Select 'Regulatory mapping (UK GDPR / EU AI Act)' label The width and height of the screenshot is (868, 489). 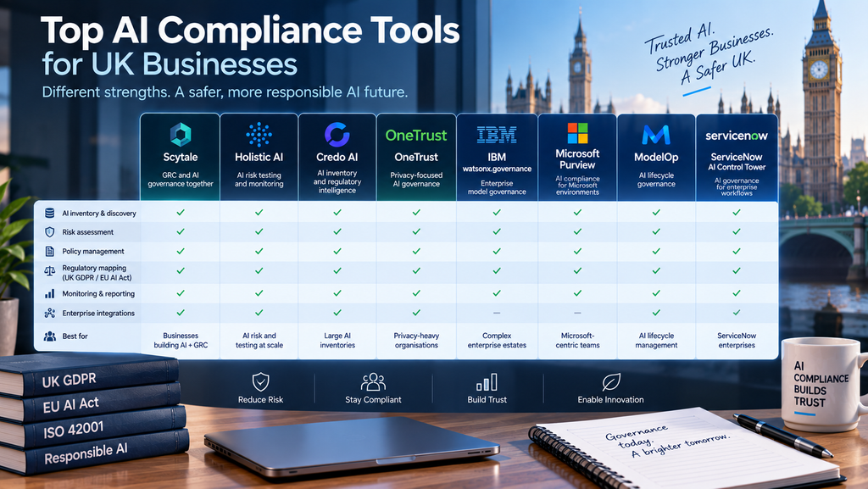pyautogui.click(x=97, y=273)
